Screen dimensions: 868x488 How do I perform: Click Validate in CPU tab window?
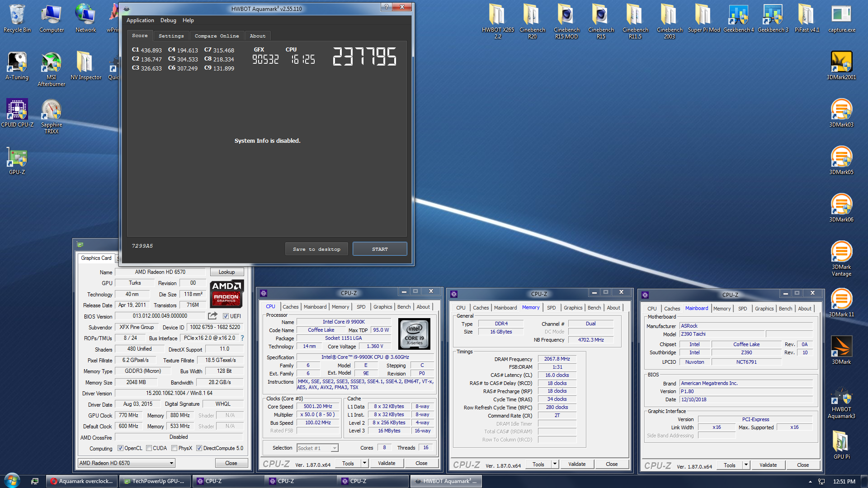click(387, 463)
